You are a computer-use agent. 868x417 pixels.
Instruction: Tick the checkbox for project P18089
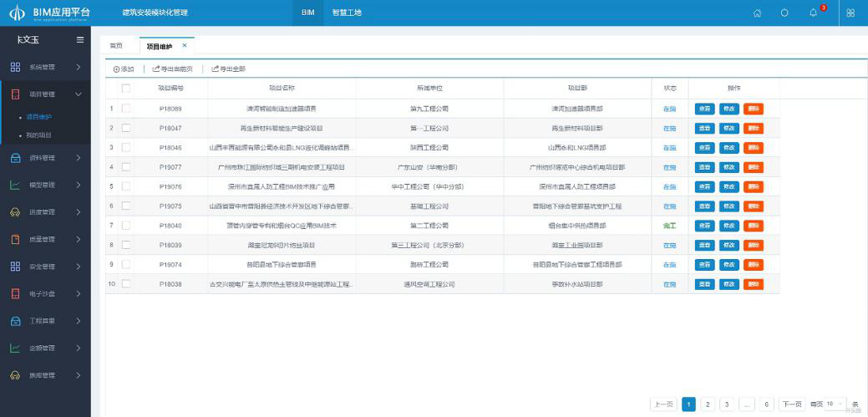tap(126, 109)
